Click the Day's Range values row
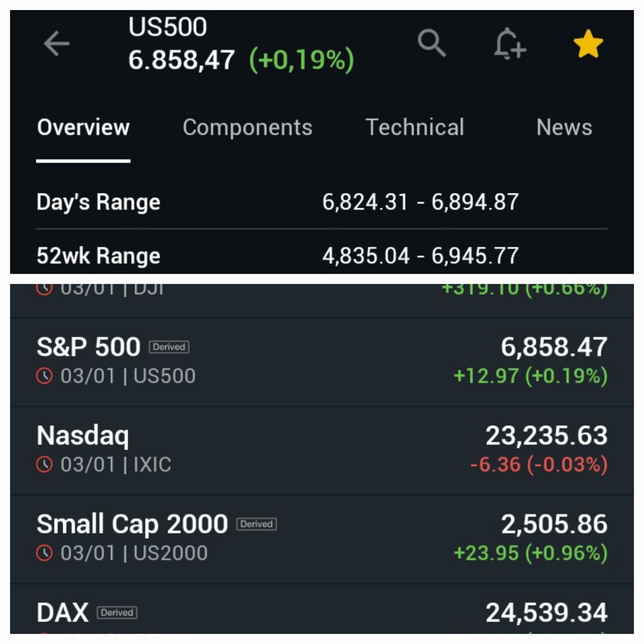Screen dimensions: 644x644 pyautogui.click(x=322, y=202)
